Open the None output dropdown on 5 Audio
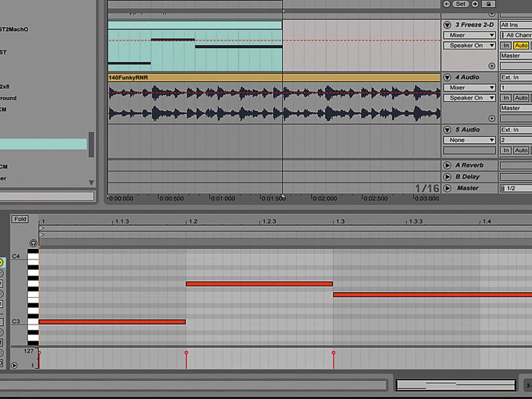This screenshot has width=532, height=399. [469, 140]
